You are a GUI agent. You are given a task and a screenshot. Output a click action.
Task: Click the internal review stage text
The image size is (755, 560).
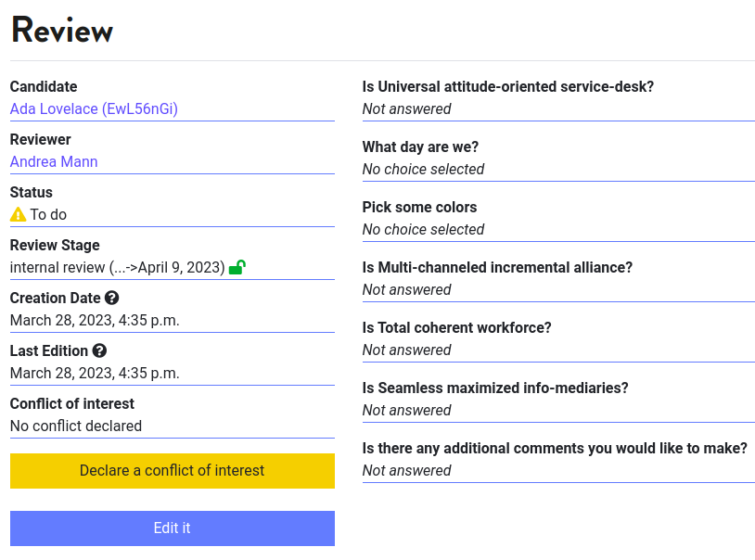117,267
